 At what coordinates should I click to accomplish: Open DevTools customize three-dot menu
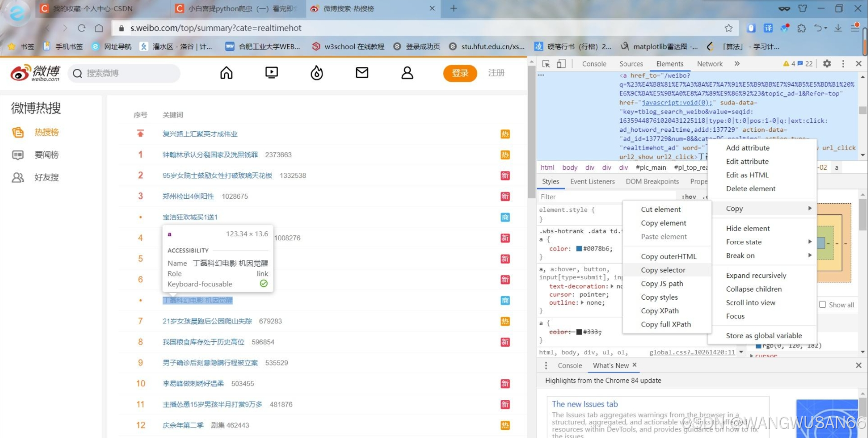[x=843, y=64]
